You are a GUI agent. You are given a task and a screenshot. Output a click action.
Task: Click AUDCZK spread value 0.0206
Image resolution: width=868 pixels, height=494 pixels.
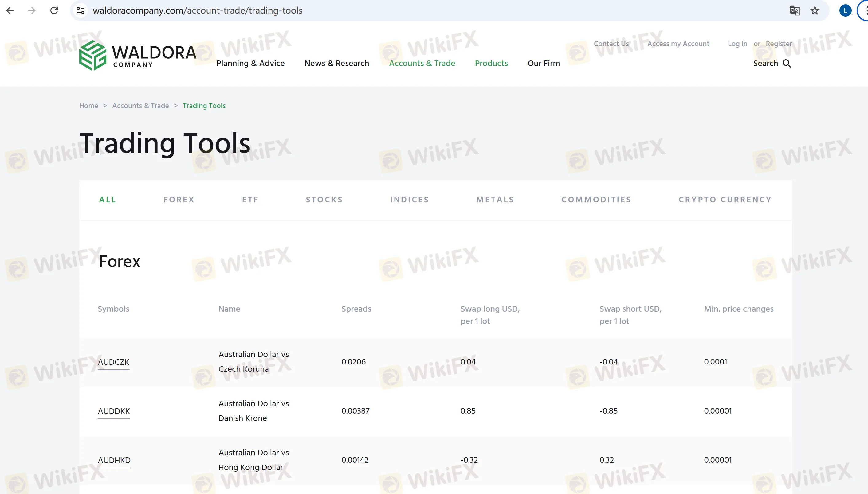pos(353,362)
